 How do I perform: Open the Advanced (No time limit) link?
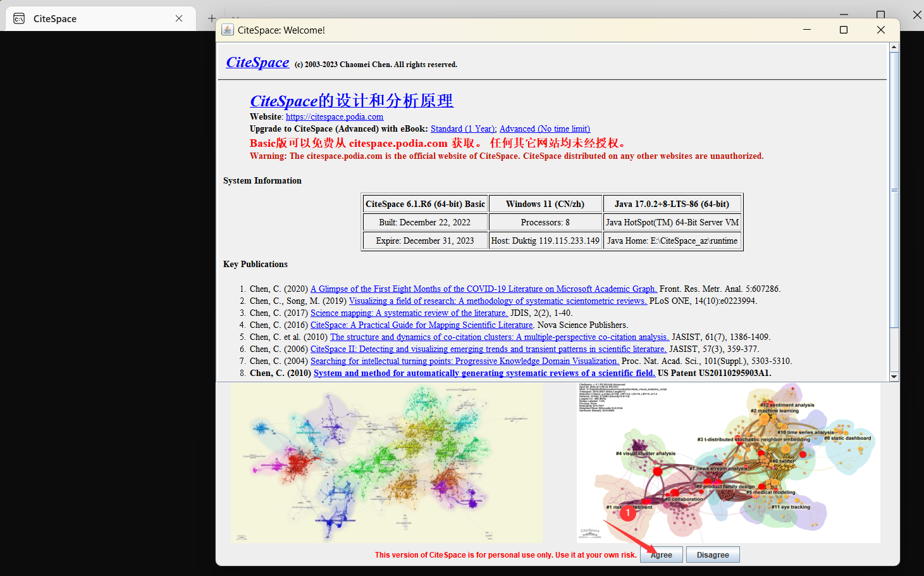545,128
